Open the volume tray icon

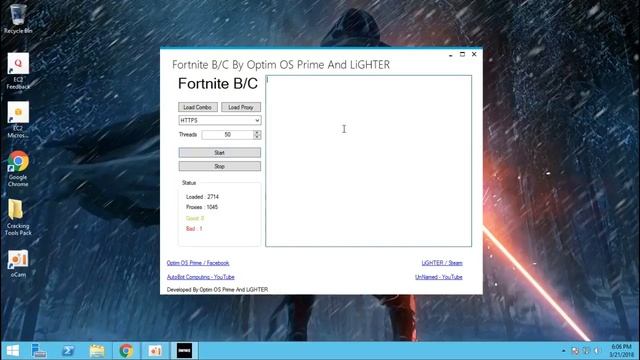(x=597, y=351)
